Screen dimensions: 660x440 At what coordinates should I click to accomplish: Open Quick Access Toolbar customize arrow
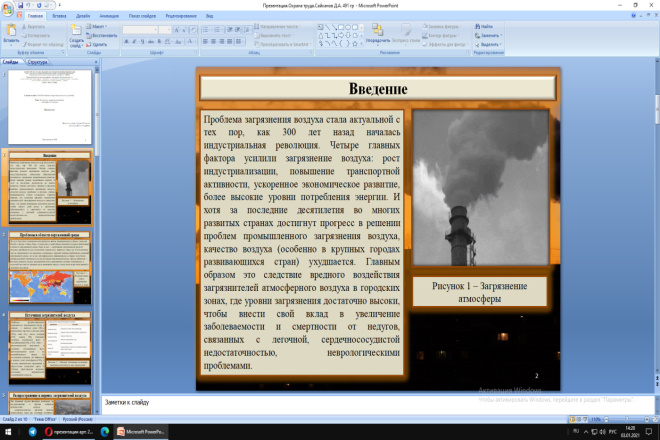click(x=60, y=5)
